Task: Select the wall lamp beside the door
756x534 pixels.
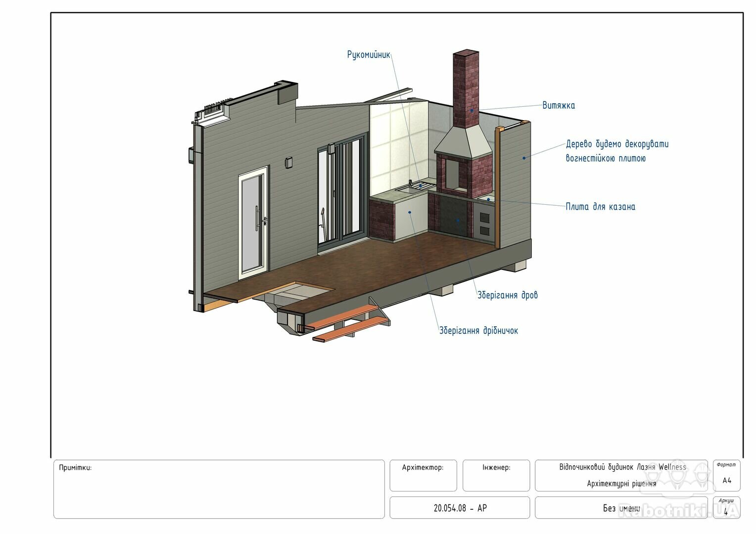Action: [289, 162]
